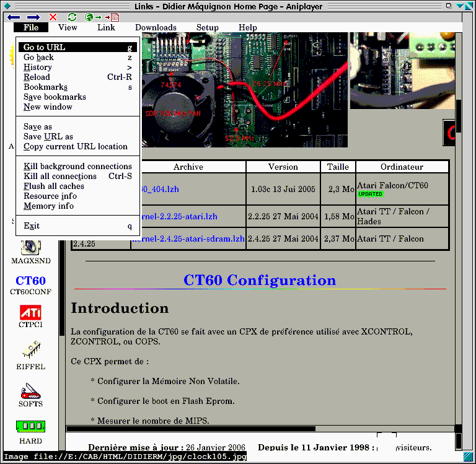Image resolution: width=476 pixels, height=464 pixels.
Task: Open the Link menu
Action: point(106,27)
